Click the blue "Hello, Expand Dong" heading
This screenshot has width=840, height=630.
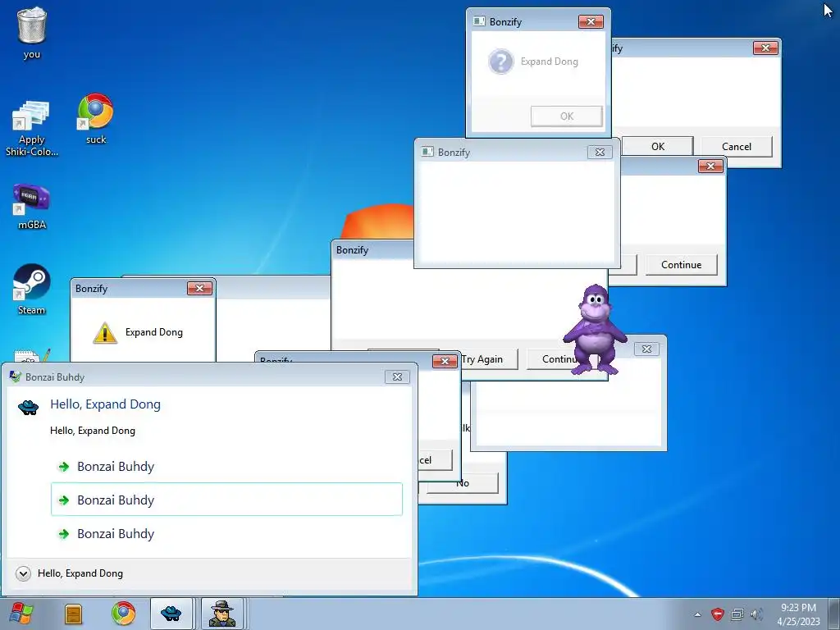106,404
